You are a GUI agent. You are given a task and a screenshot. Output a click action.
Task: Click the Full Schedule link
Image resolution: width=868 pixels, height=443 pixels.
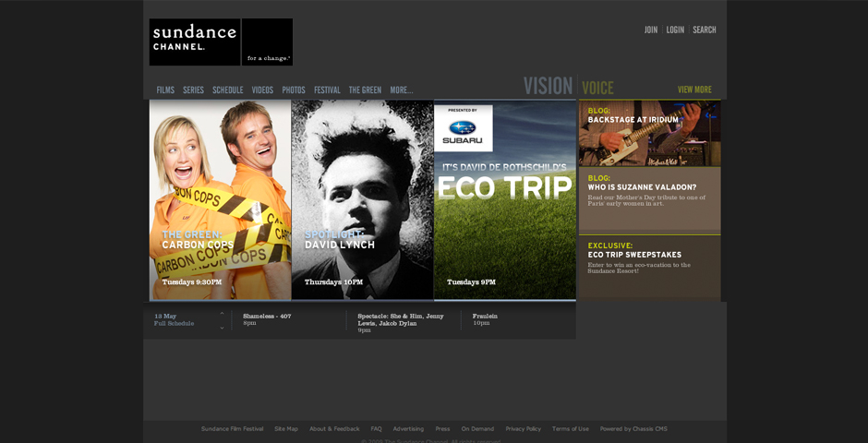[x=174, y=324]
